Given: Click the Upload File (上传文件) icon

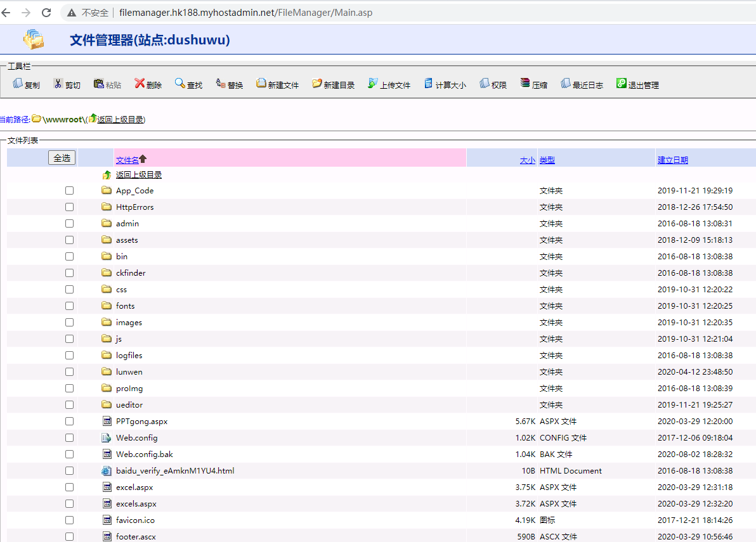Looking at the screenshot, I should [373, 84].
